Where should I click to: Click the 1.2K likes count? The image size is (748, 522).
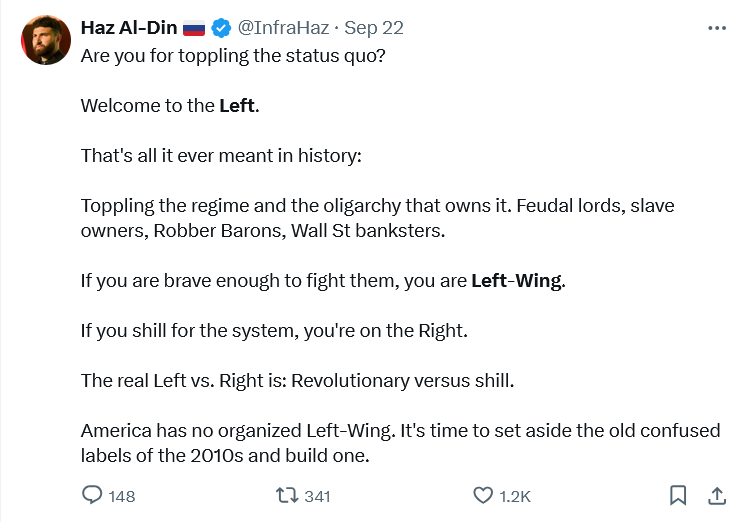point(515,496)
